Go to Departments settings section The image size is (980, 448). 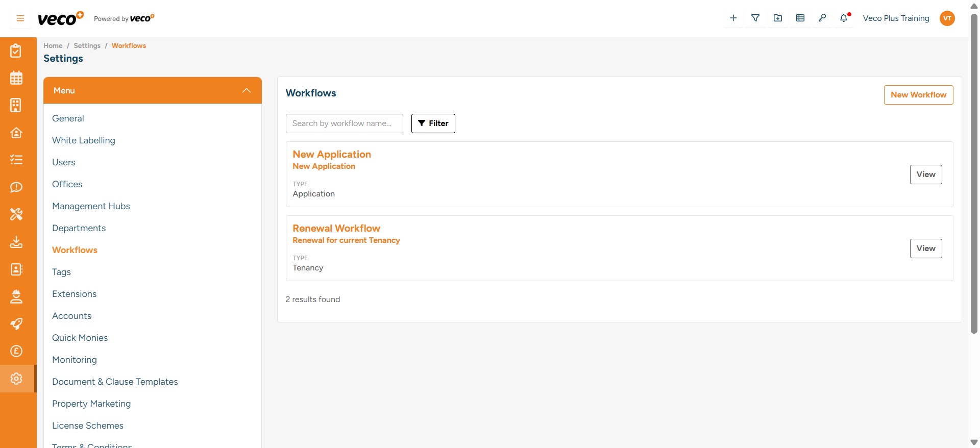coord(79,228)
